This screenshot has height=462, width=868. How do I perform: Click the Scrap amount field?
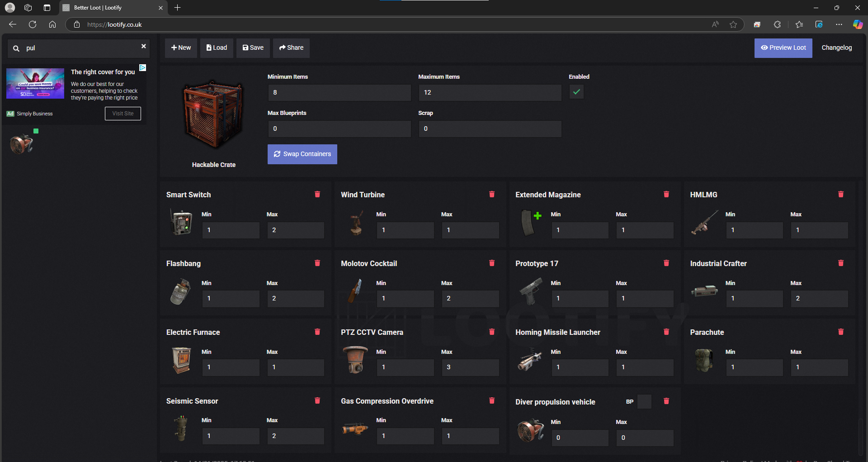pyautogui.click(x=490, y=129)
